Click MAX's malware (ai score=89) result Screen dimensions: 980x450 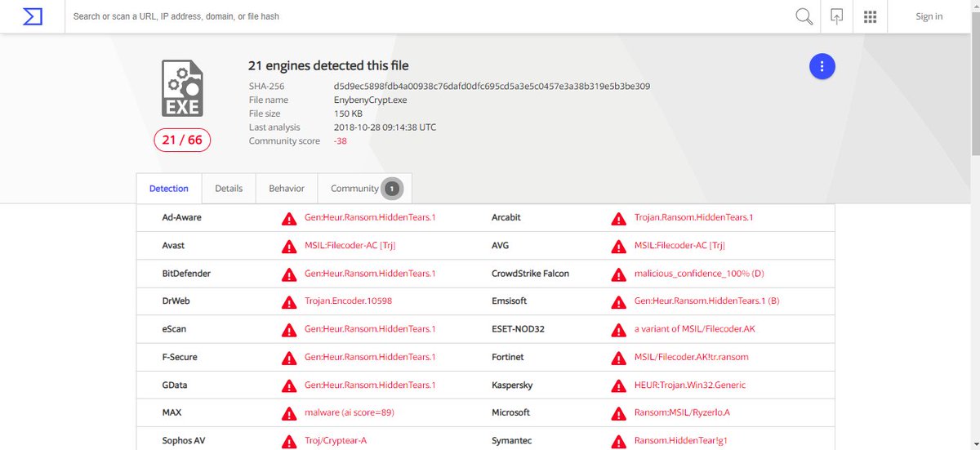coord(350,412)
